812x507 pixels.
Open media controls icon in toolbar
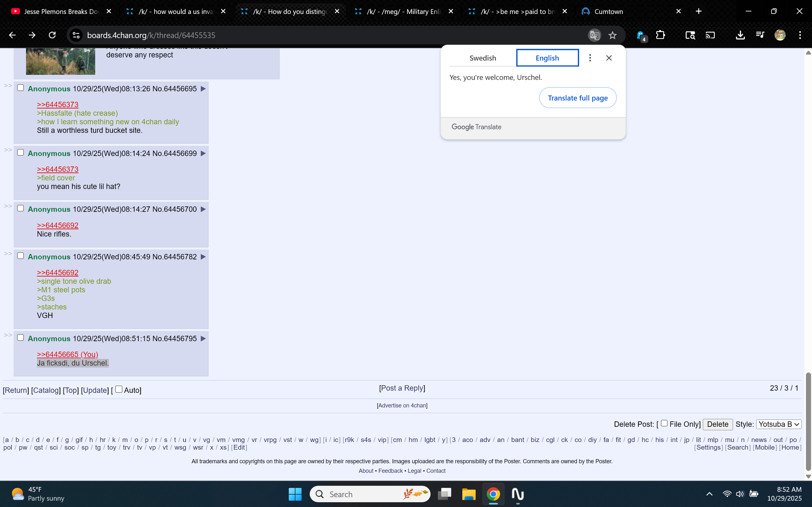pyautogui.click(x=760, y=35)
